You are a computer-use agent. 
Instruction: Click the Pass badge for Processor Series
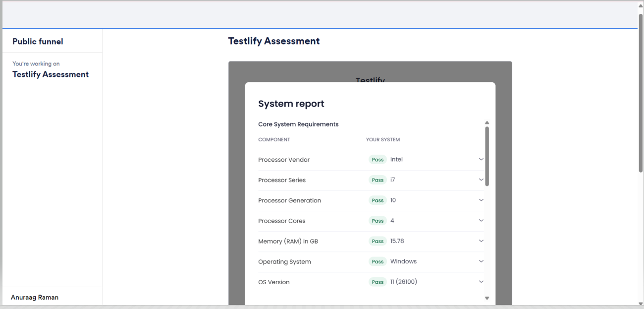[x=377, y=180]
